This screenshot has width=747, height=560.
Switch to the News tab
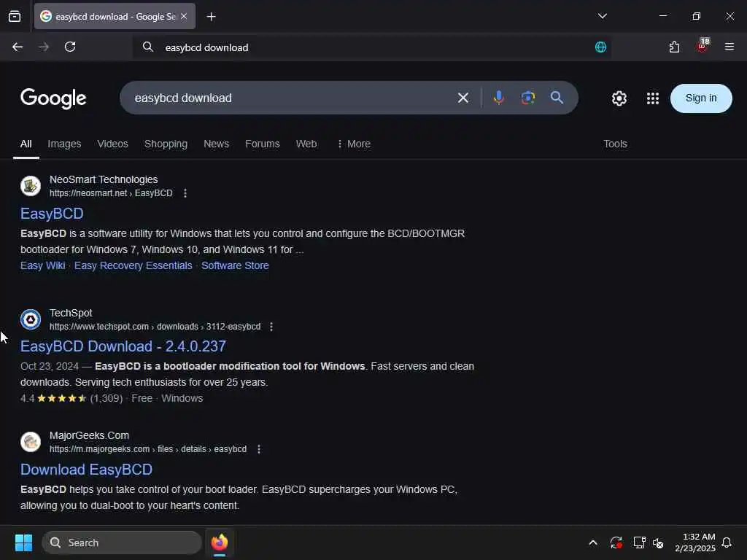click(x=216, y=144)
